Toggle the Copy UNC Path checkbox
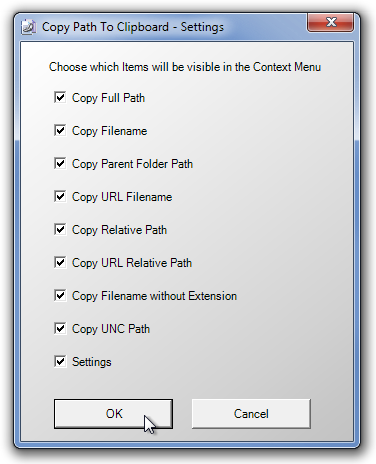Screen dimensions: 376x464 coord(60,328)
